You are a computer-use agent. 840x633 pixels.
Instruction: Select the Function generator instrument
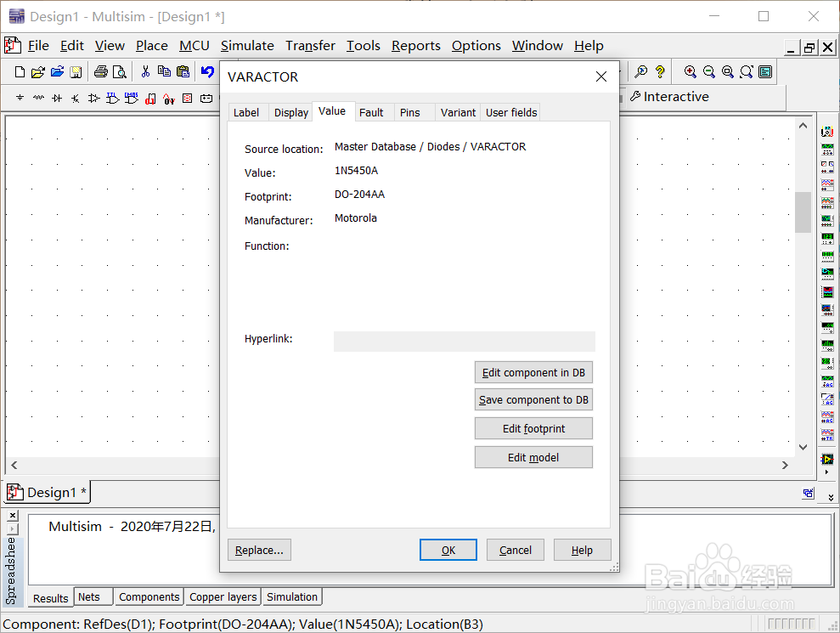coord(827,149)
